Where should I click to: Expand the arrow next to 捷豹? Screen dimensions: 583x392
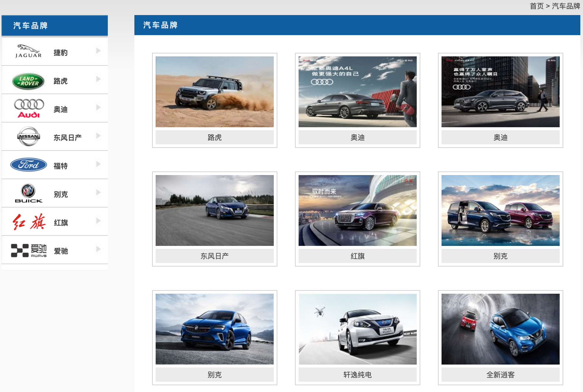[x=98, y=51]
